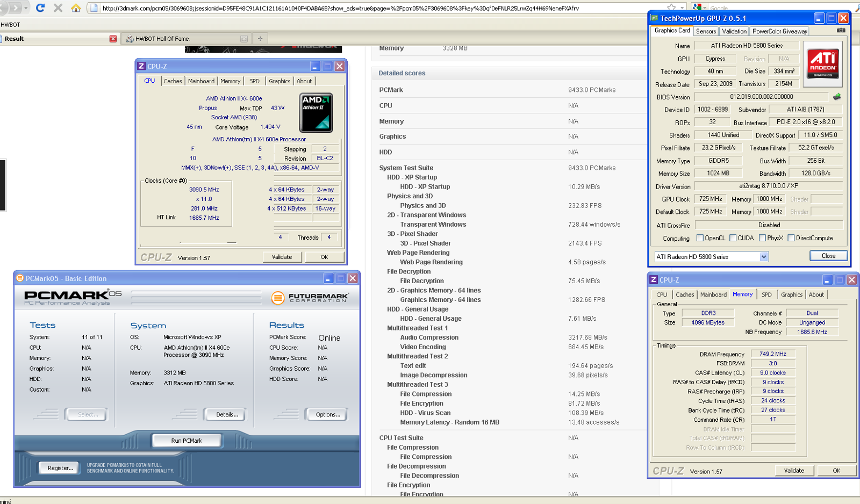
Task: Click the HWBOT Hall Of Fame tab favicon
Action: click(130, 39)
